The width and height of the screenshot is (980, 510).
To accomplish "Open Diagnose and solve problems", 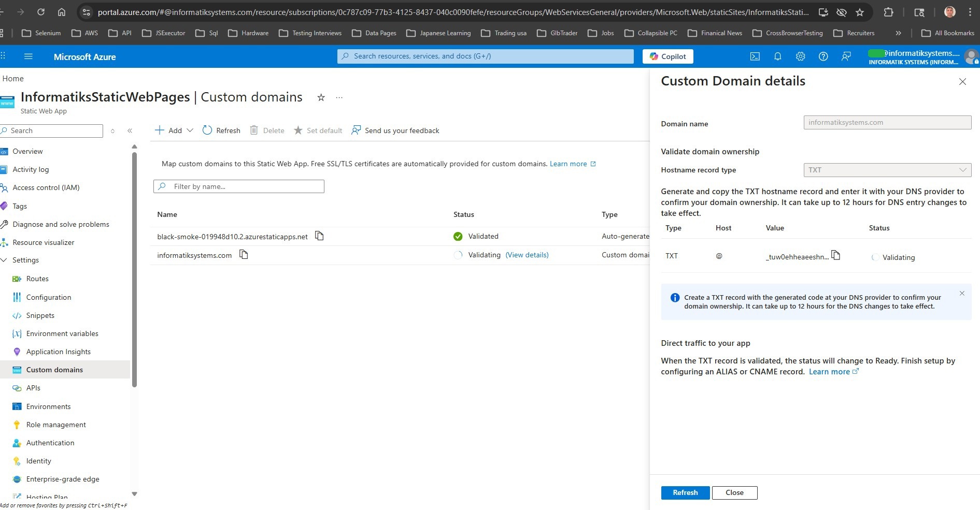I will (61, 224).
